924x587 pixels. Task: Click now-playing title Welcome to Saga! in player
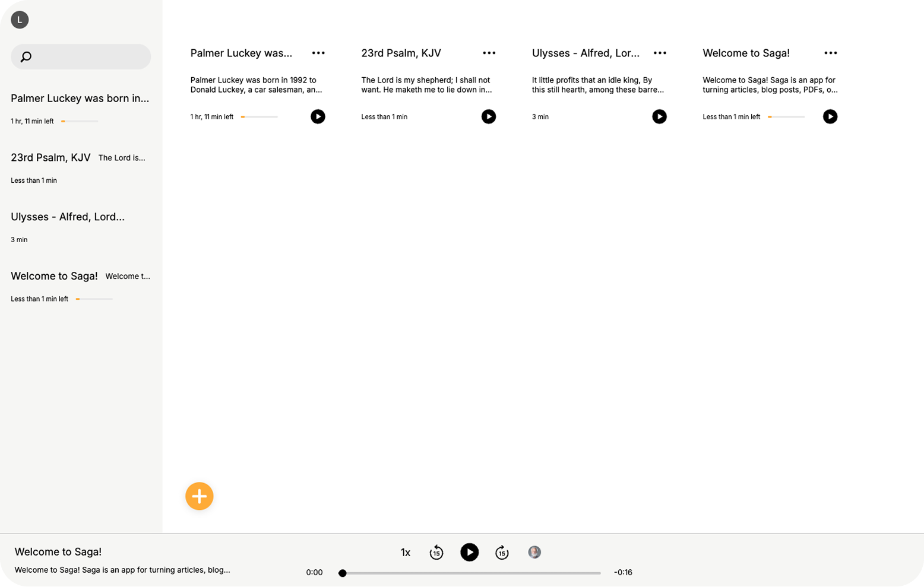(58, 552)
